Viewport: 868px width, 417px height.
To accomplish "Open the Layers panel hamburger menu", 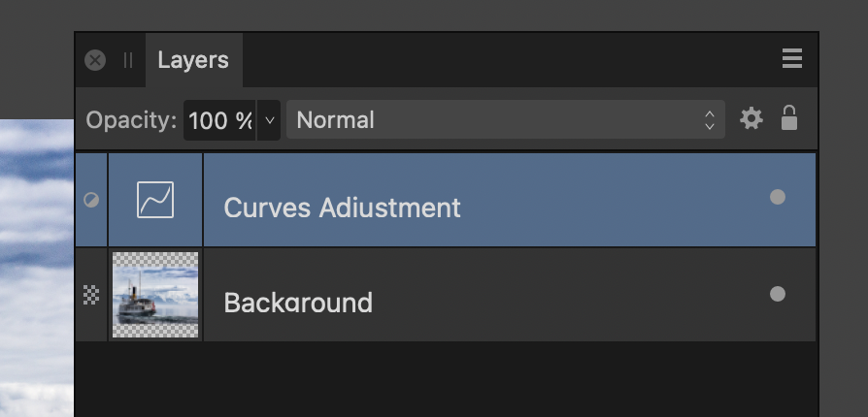I will 792,58.
